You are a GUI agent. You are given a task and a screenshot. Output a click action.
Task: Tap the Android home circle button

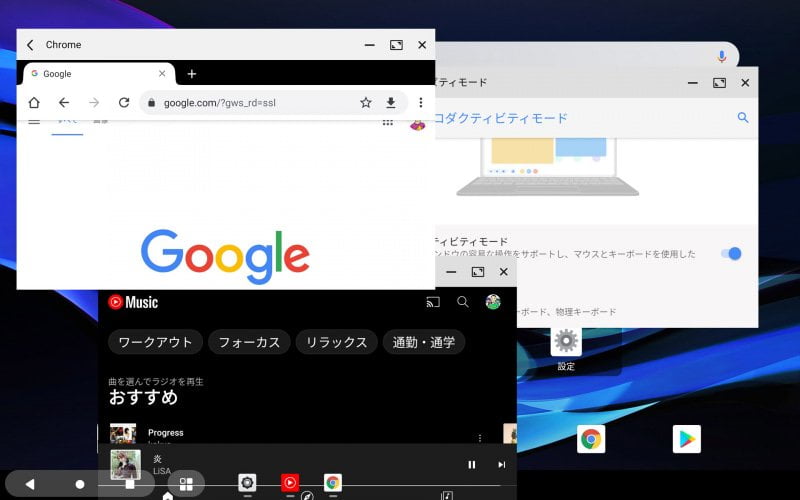point(80,484)
